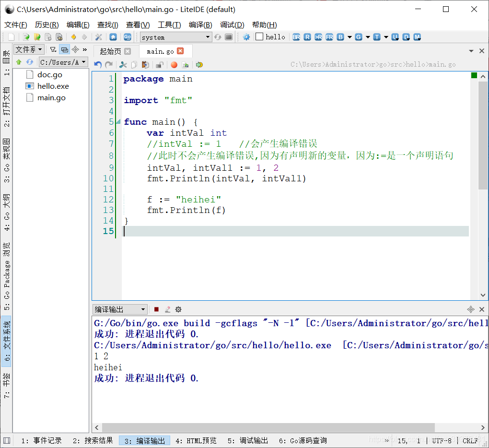Switch to 5: 调试输出 bottom tab
Image resolution: width=489 pixels, height=448 pixels.
click(x=248, y=440)
